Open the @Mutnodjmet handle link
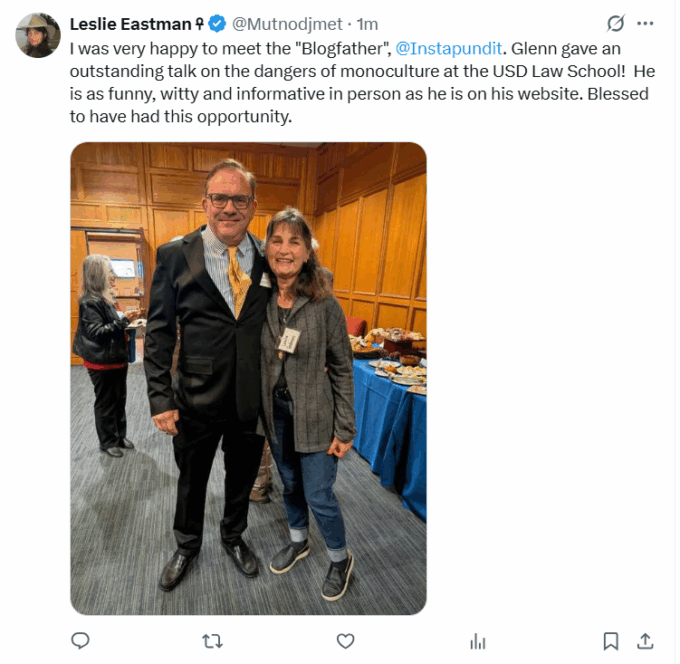The height and width of the screenshot is (664, 680). (x=287, y=24)
